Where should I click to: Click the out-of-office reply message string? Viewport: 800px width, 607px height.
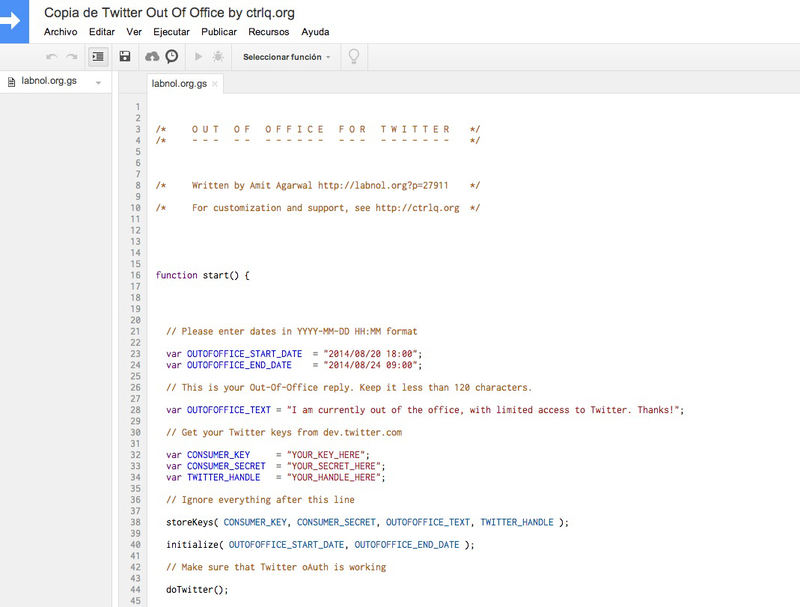483,410
